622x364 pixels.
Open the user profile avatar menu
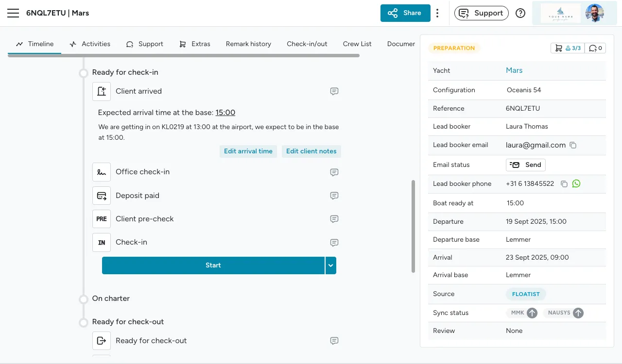[594, 13]
